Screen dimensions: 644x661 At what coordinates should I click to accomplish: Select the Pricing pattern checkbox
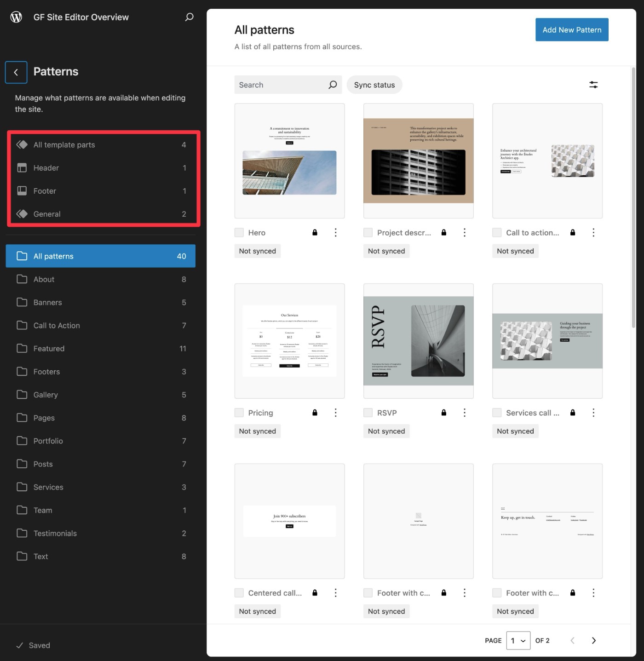click(x=239, y=413)
